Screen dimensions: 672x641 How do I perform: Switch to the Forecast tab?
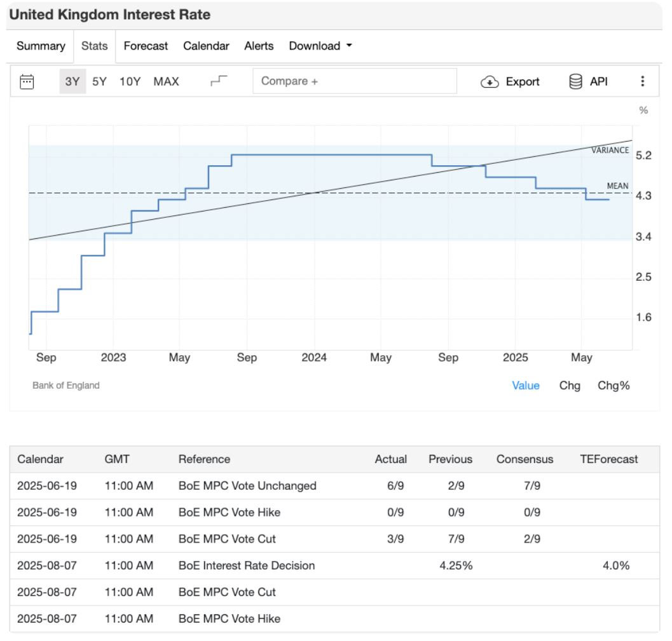point(146,46)
